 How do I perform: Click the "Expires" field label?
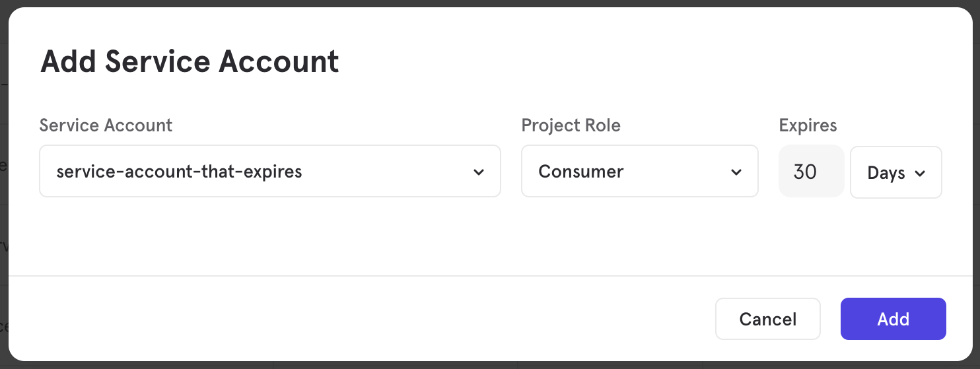click(x=808, y=125)
